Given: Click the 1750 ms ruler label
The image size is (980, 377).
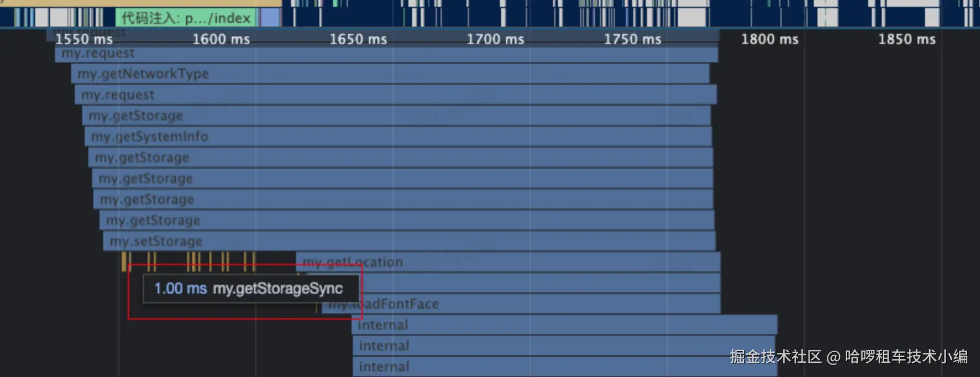Looking at the screenshot, I should (633, 39).
